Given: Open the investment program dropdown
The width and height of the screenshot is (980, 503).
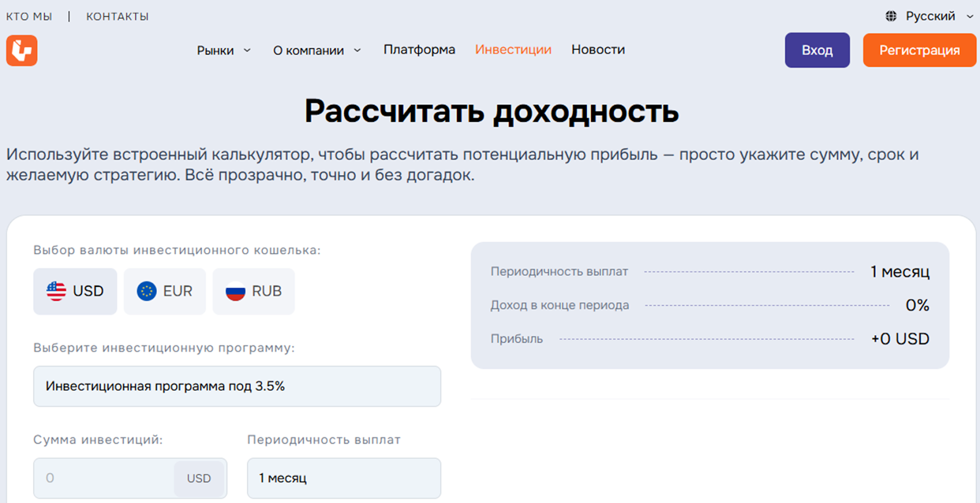Looking at the screenshot, I should pos(237,386).
